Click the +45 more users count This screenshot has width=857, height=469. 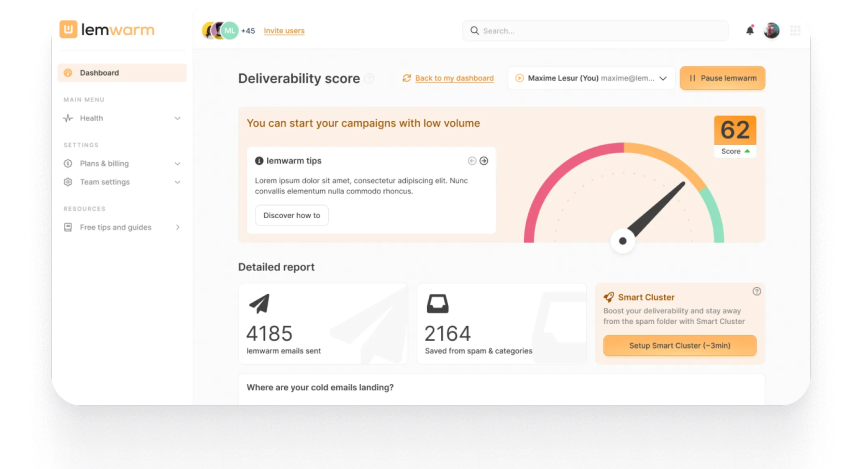(248, 31)
